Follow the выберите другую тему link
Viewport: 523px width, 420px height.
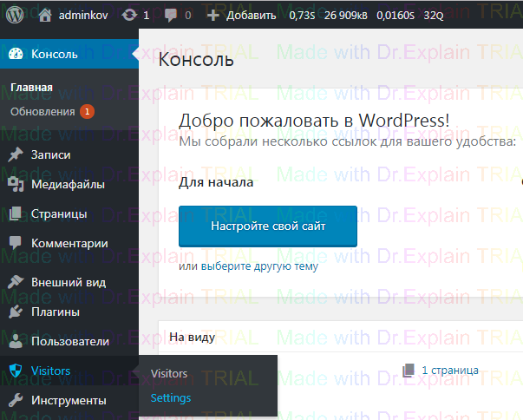tap(259, 266)
